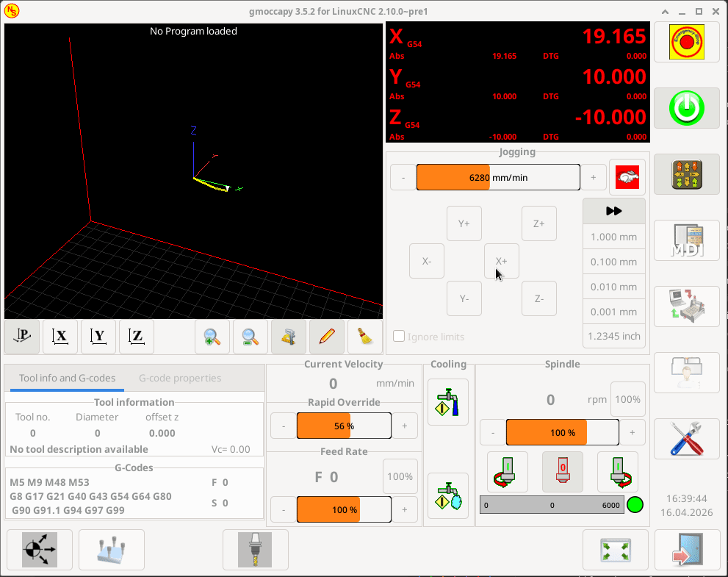Stop the spindle
The width and height of the screenshot is (728, 577).
pos(562,472)
